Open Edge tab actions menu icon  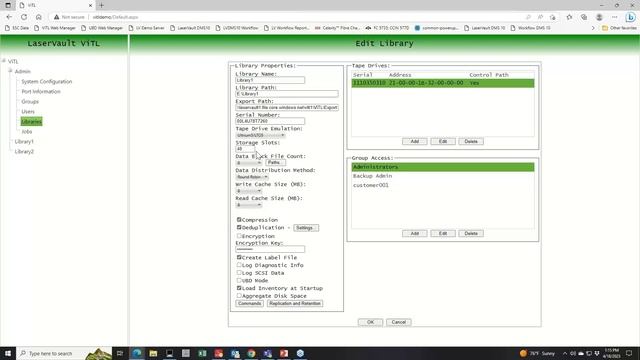pos(8,5)
